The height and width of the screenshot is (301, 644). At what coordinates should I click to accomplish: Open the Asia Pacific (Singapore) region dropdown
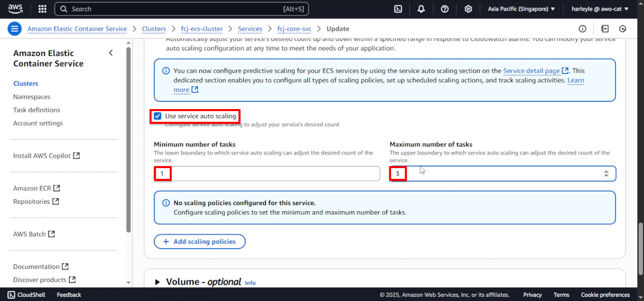(521, 9)
